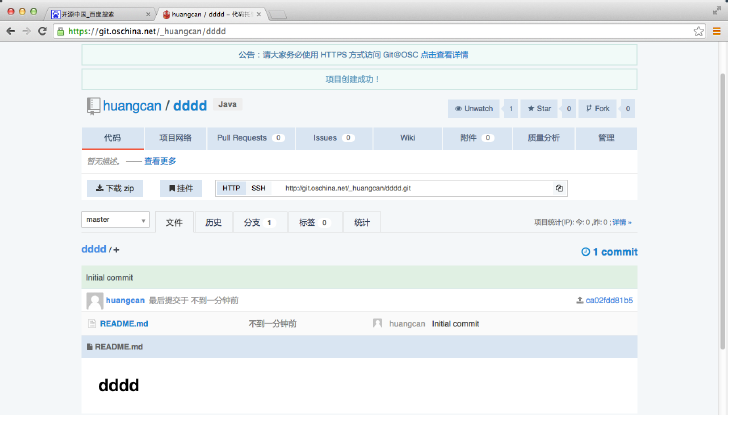Click the browser reload icon
This screenshot has height=424, width=731.
(x=43, y=31)
